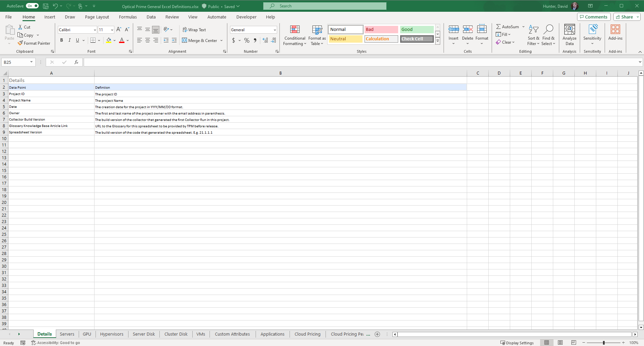
Task: Toggle underline on the selection
Action: (77, 40)
